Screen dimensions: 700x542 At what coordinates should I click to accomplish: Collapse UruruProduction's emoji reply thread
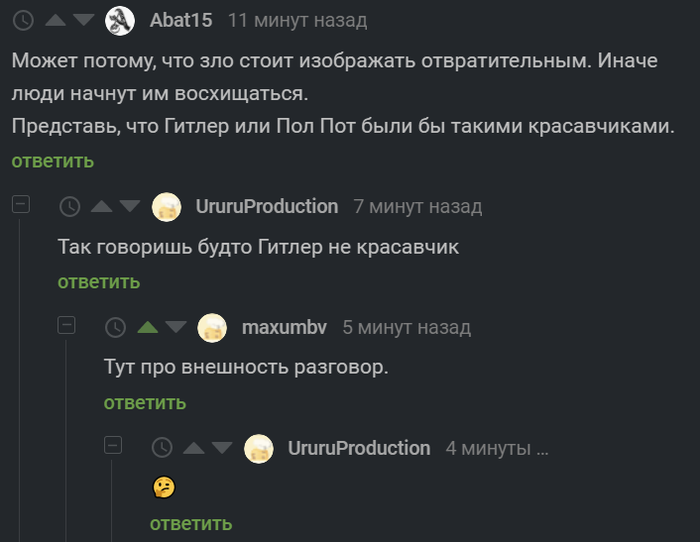click(113, 446)
